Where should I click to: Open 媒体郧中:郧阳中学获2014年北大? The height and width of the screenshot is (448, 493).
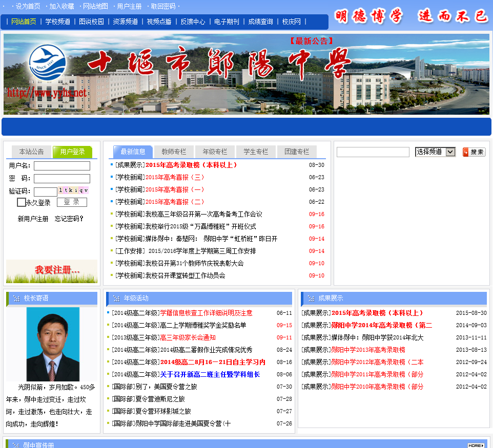pyautogui.click(x=377, y=338)
